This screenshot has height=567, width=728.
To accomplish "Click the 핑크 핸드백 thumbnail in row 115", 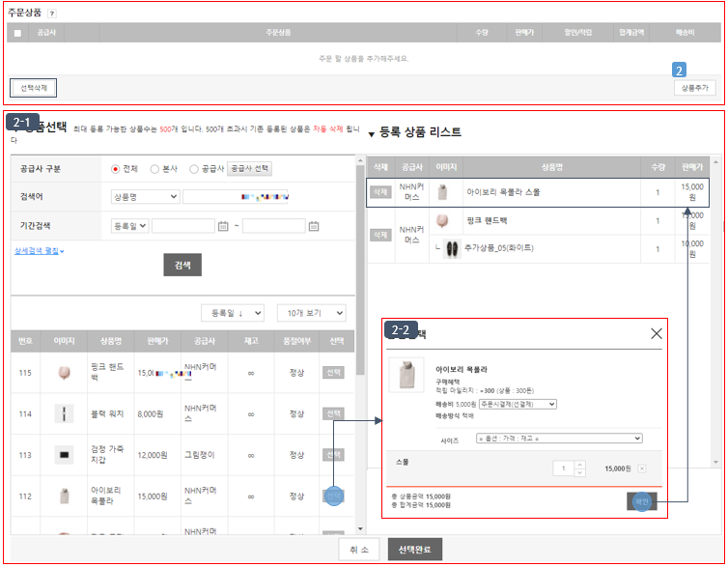I will pos(64,373).
